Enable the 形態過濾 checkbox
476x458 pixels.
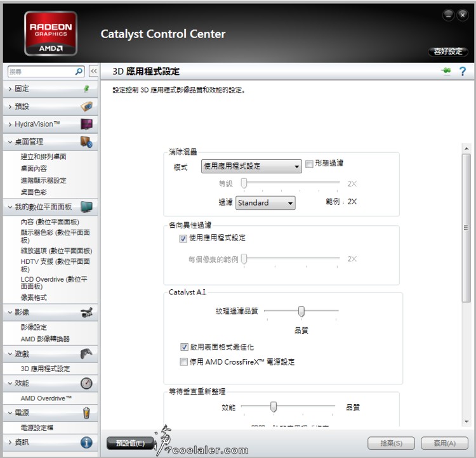click(309, 164)
